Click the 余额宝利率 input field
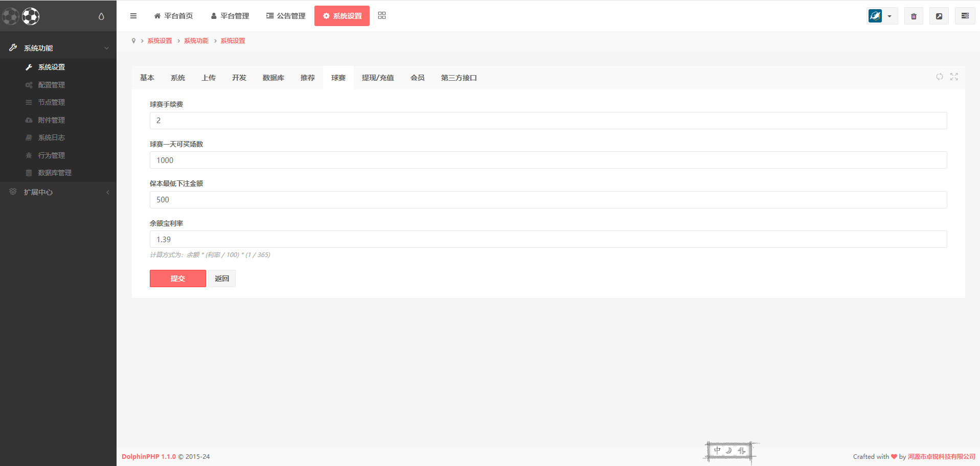This screenshot has width=980, height=466. click(x=548, y=239)
